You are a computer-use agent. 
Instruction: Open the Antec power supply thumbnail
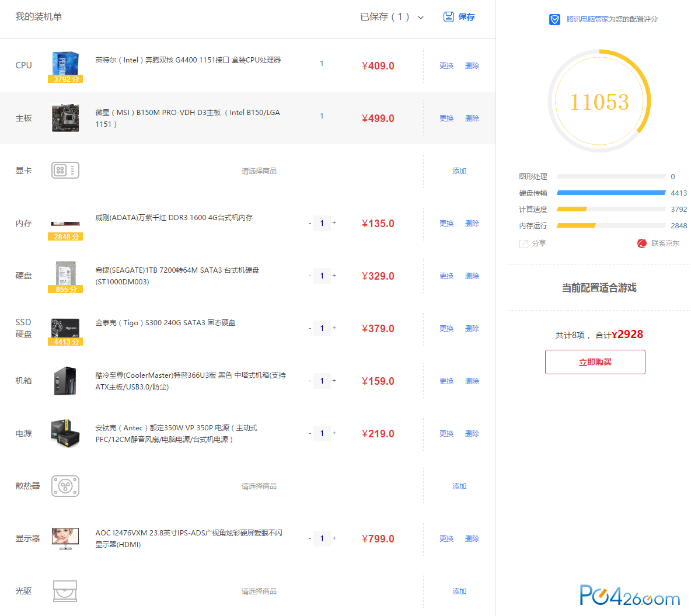pos(65,433)
